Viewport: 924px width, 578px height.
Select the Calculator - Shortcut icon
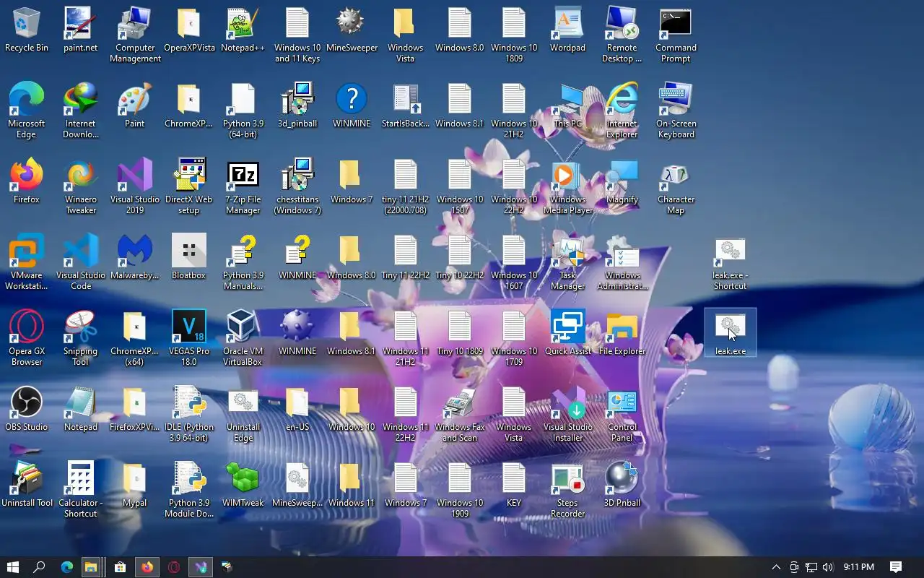pyautogui.click(x=81, y=491)
